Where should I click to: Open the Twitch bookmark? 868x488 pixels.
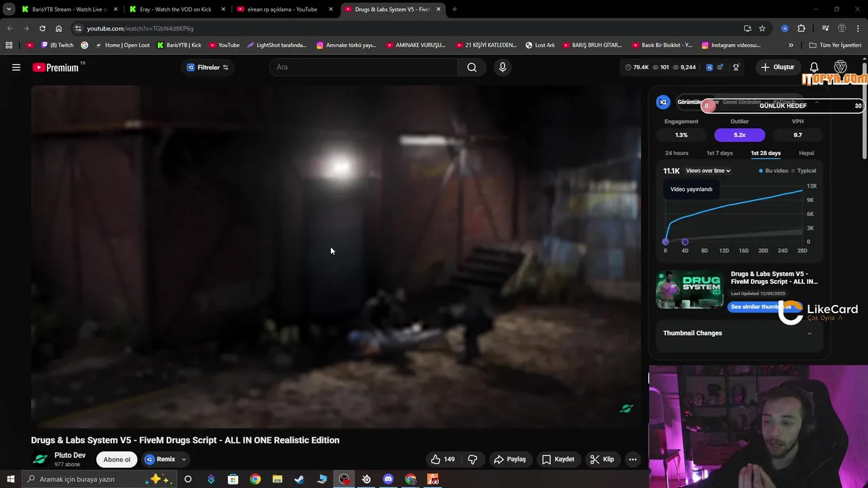(58, 45)
